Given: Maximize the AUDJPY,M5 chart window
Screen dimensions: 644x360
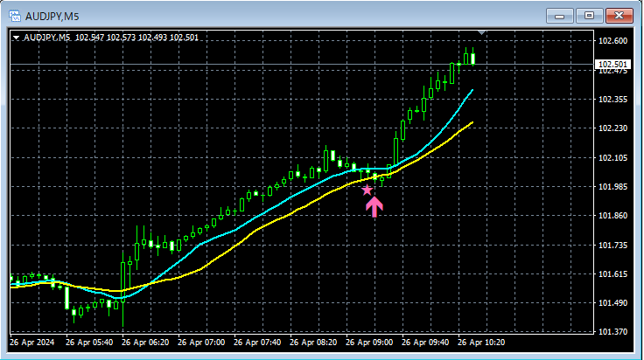Looking at the screenshot, I should (x=589, y=16).
